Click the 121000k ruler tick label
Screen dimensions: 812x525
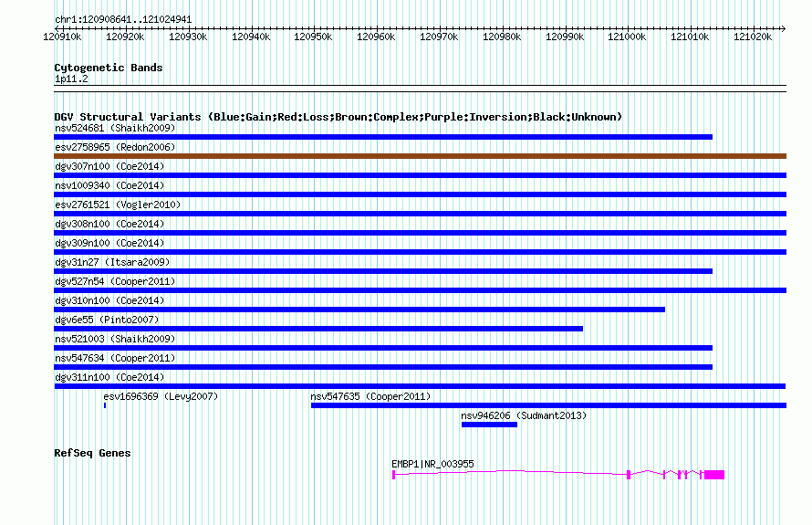(627, 37)
